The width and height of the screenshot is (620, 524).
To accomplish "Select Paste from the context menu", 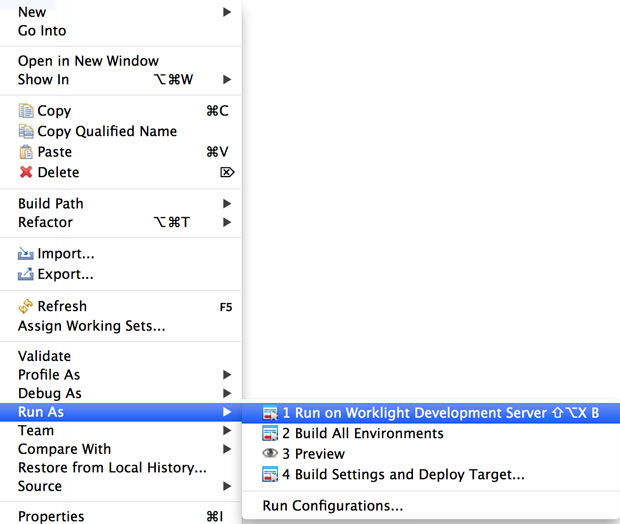I will [121, 152].
